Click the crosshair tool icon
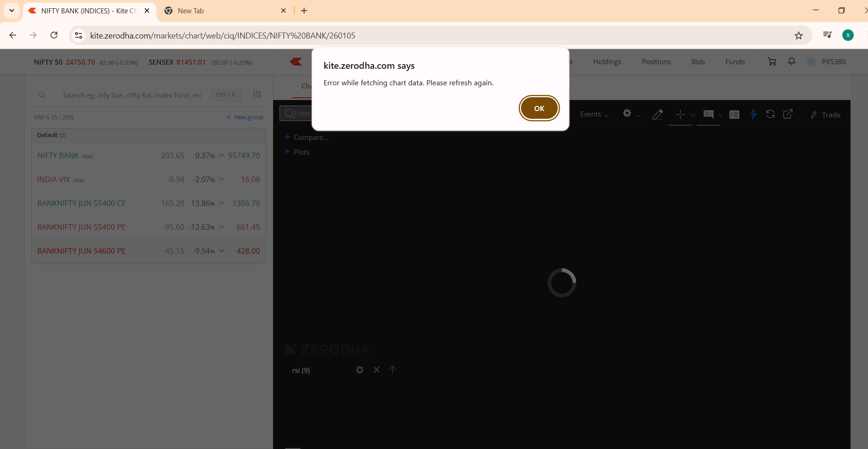Screen dimensions: 868x449 click(x=680, y=114)
